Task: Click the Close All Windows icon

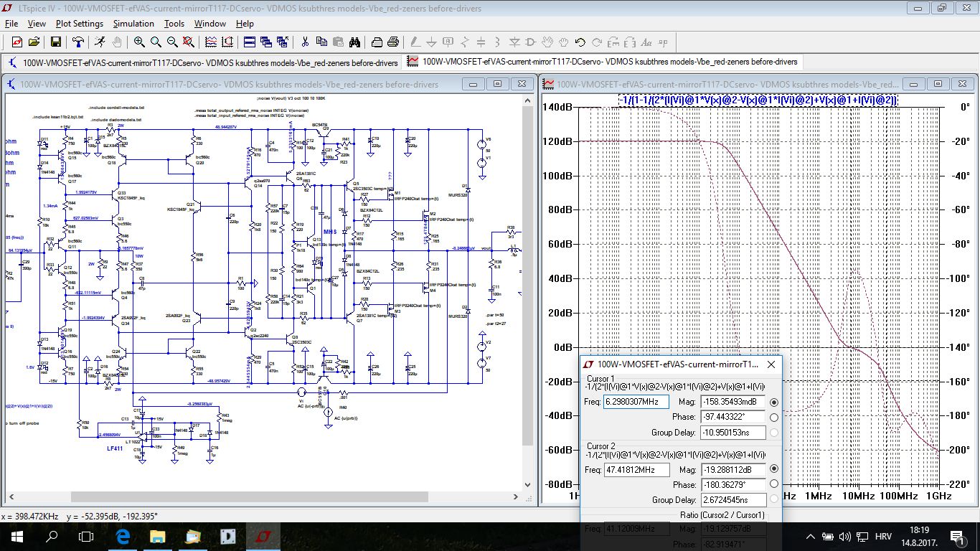Action: (283, 42)
